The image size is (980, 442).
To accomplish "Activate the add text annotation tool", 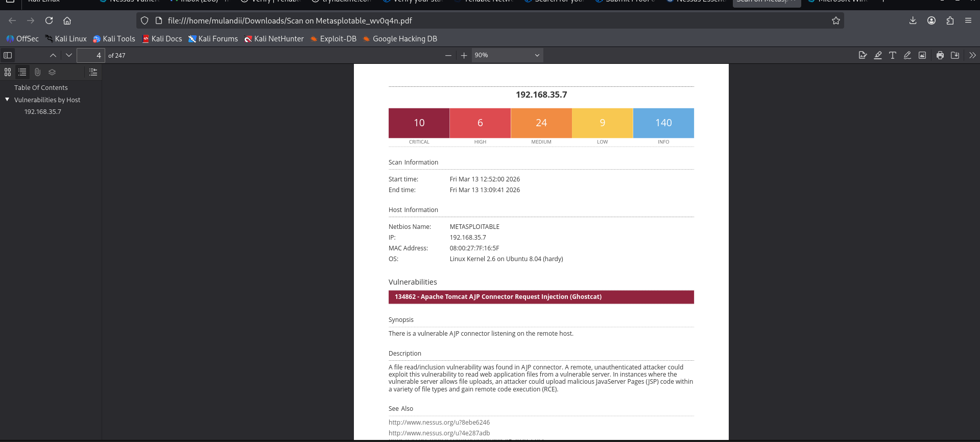I will 892,55.
